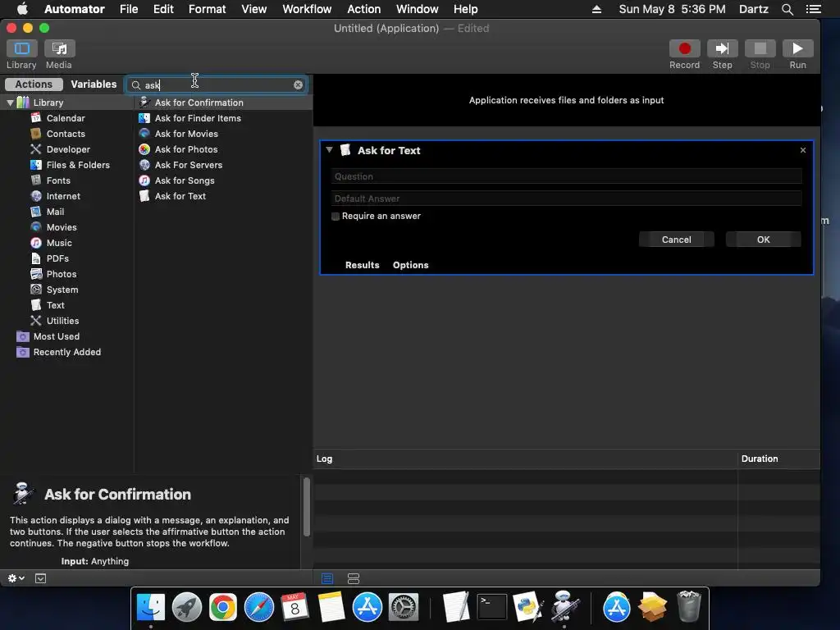This screenshot has width=840, height=630.
Task: Select Developer category in library
Action: tap(67, 149)
